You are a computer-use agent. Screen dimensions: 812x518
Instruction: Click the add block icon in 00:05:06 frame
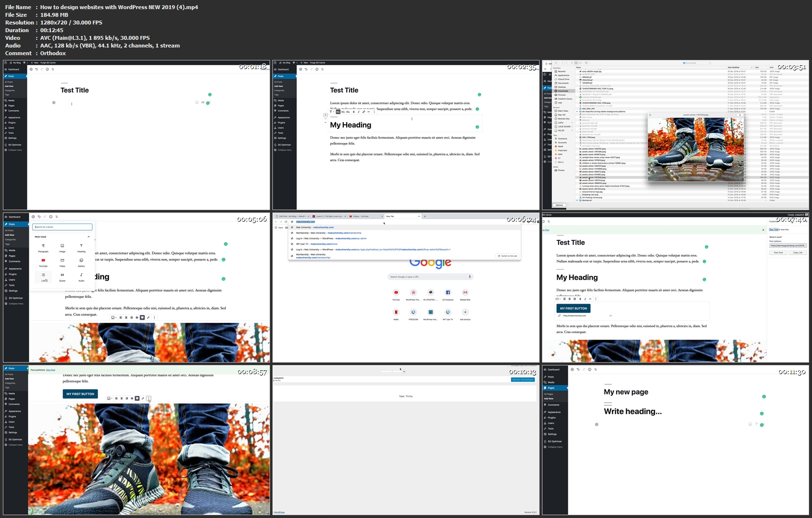33,217
